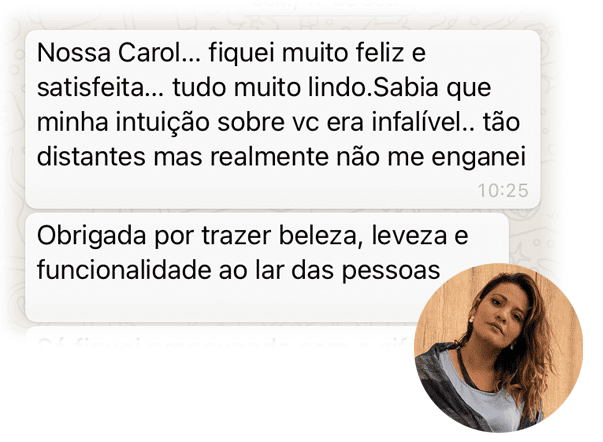The height and width of the screenshot is (442, 603).
Task: Click the phrase 'tudo muito lindo'
Action: 270,87
